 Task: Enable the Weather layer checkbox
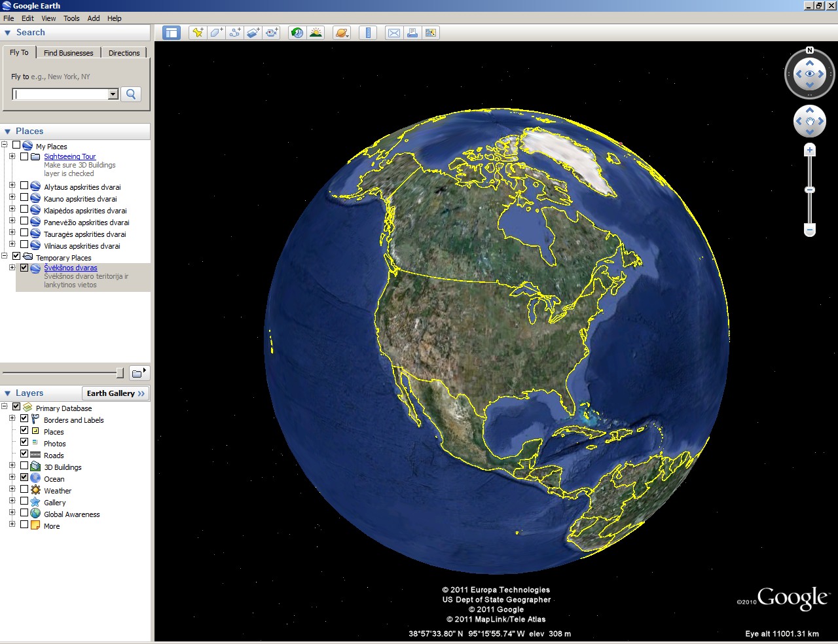coord(24,490)
